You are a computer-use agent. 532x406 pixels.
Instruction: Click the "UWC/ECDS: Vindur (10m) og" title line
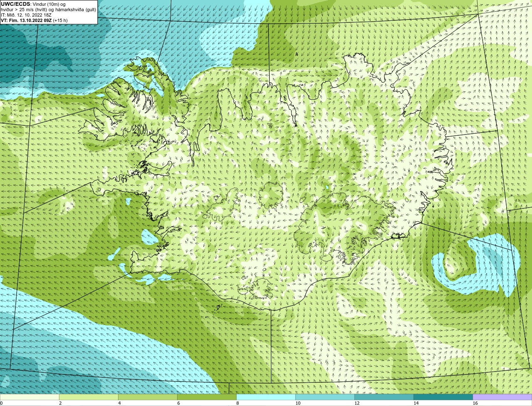coord(33,4)
